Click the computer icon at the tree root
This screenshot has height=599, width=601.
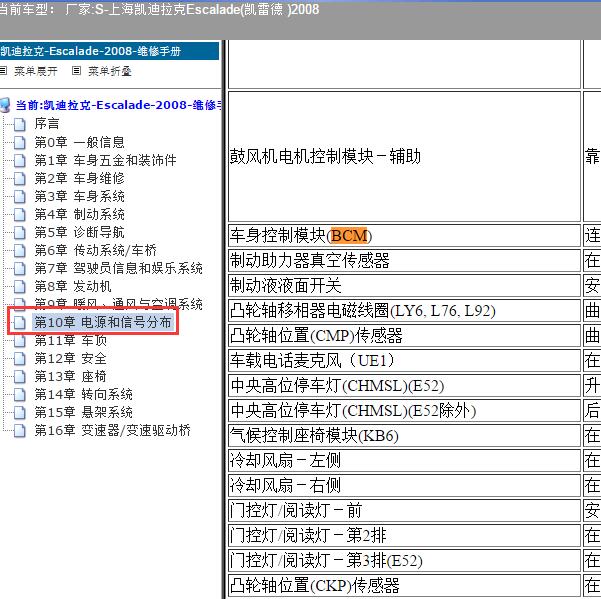tap(5, 105)
